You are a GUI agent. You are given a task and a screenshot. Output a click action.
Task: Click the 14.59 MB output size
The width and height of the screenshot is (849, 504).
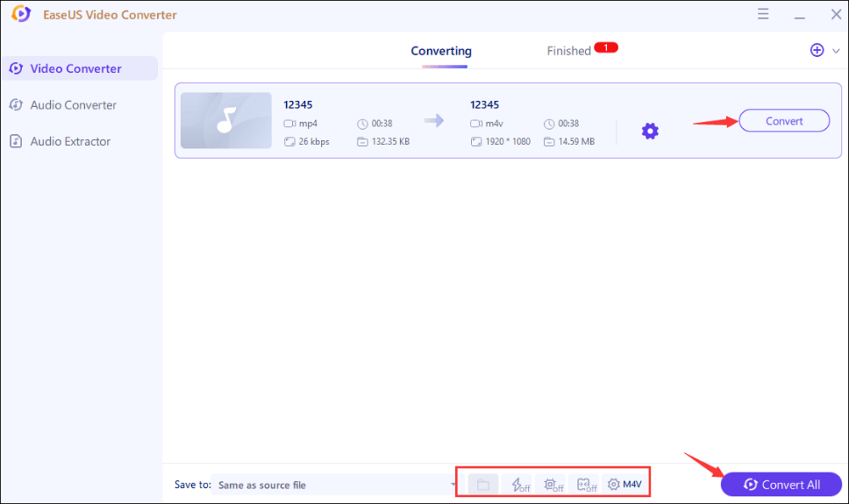(x=576, y=142)
